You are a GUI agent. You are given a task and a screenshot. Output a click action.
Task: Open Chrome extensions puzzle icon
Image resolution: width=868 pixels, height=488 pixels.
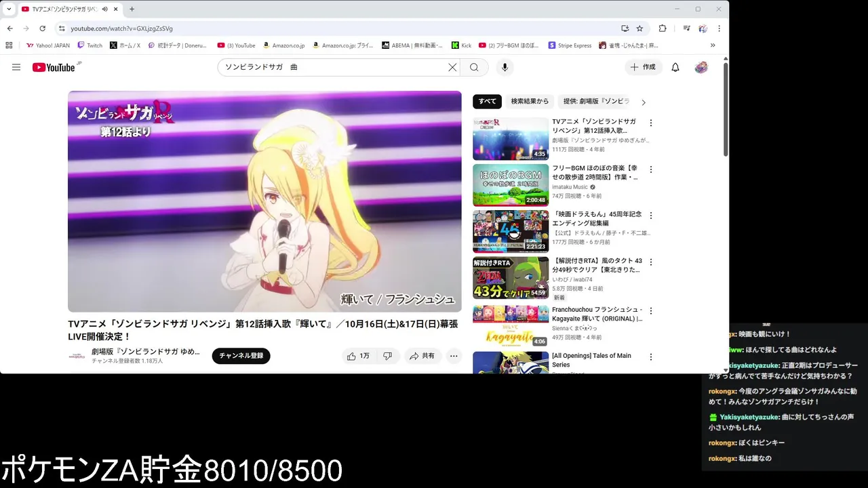[663, 28]
